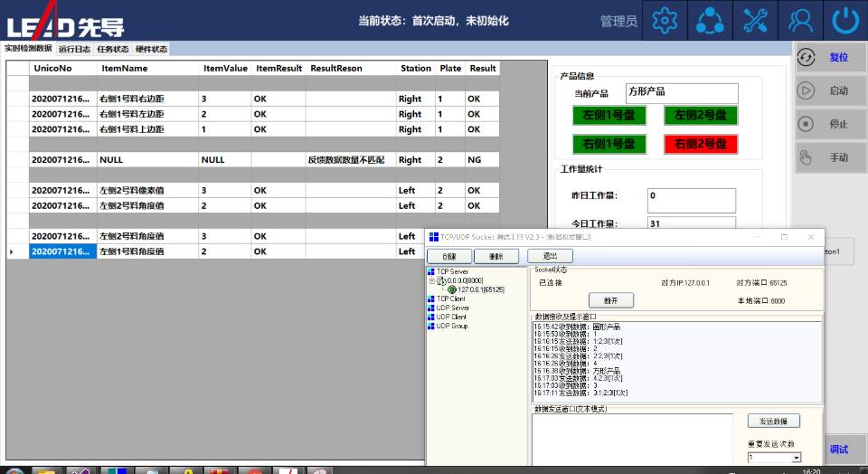The width and height of the screenshot is (868, 474).
Task: Collapse the 0.0.0.0[8000] server tree node
Action: 432,280
